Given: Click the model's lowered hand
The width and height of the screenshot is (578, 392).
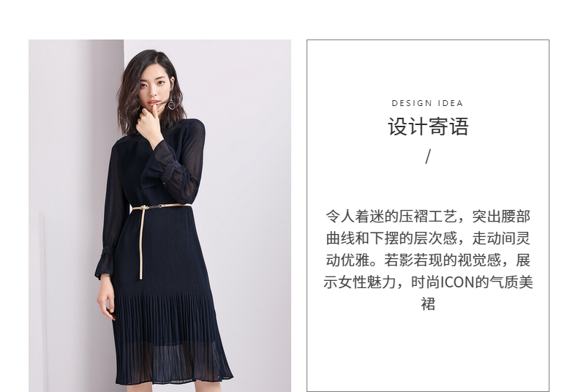Looking at the screenshot, I should pos(106,298).
